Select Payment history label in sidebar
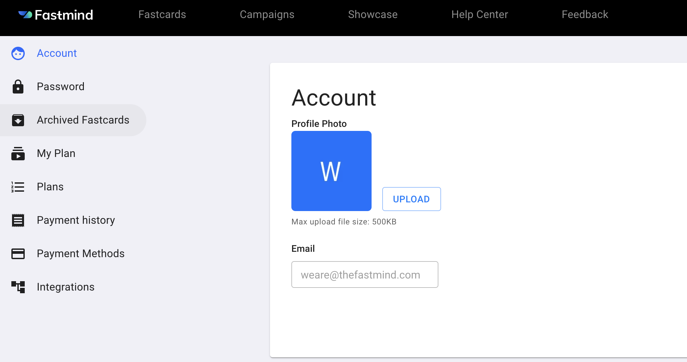 [76, 220]
